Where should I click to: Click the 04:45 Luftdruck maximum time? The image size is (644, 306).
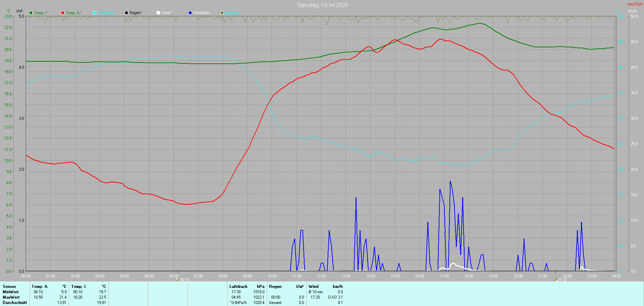[x=236, y=297]
